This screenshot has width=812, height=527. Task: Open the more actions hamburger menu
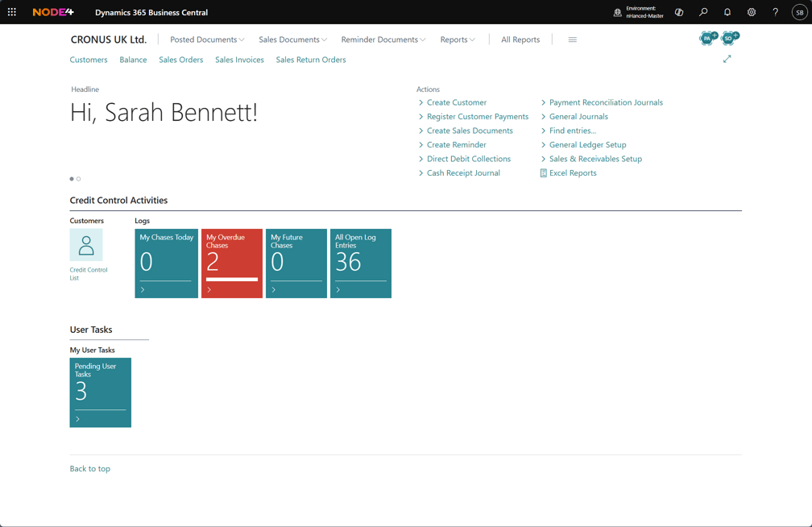(572, 39)
